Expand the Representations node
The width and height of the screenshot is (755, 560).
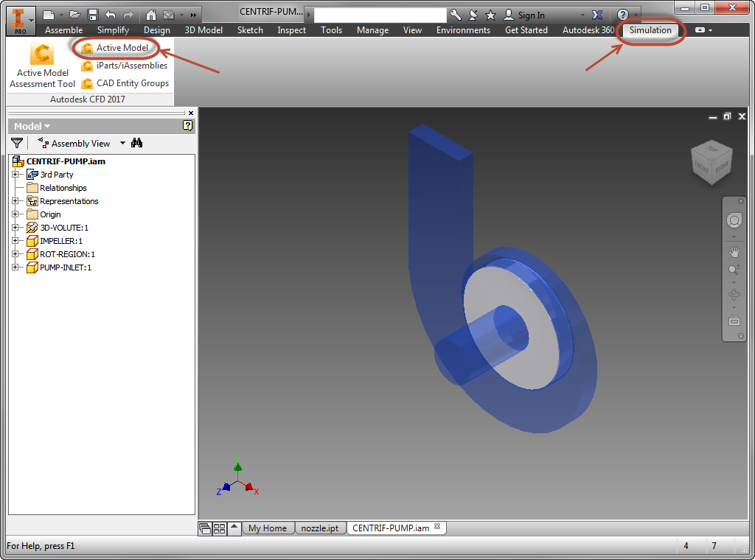click(15, 200)
